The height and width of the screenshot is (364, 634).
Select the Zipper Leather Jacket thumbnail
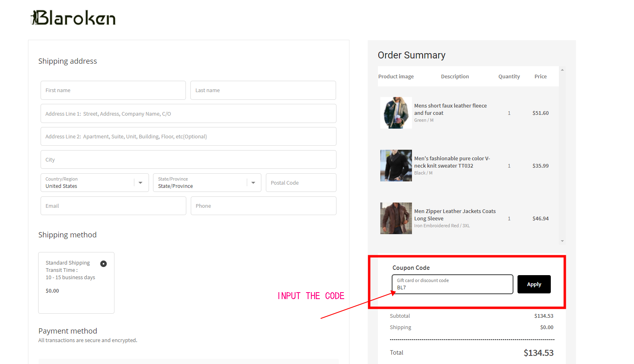(x=396, y=218)
